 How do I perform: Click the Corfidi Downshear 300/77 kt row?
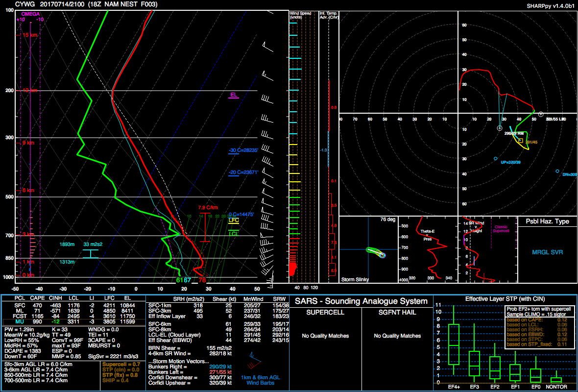(x=190, y=378)
